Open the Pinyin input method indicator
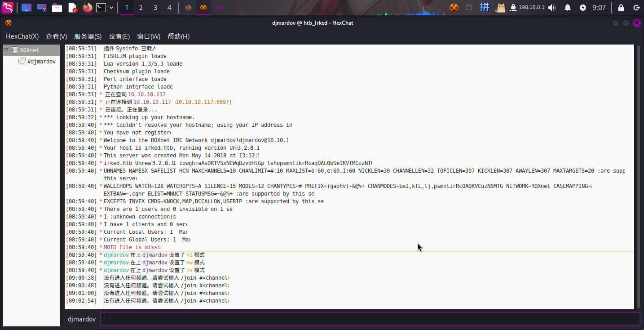 pyautogui.click(x=485, y=8)
